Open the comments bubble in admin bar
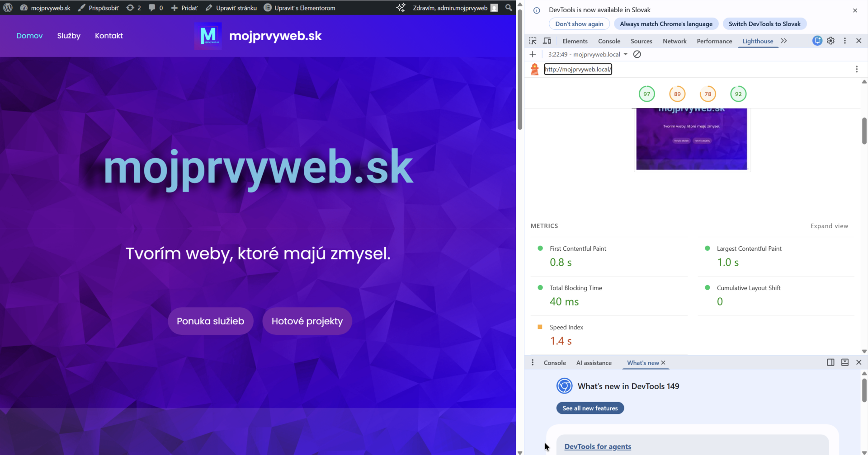Viewport: 868px width, 455px height. point(156,8)
